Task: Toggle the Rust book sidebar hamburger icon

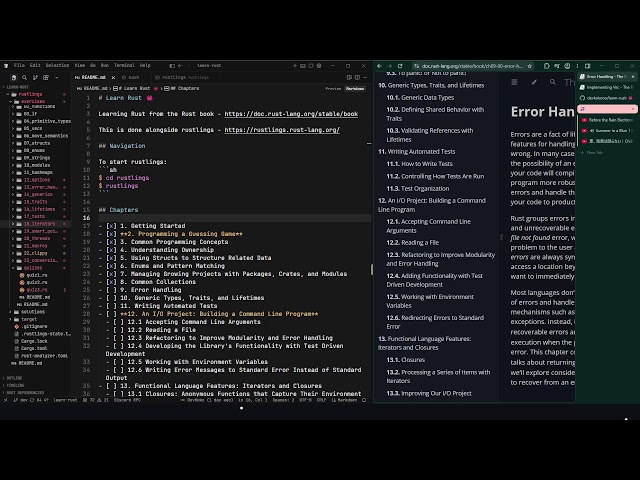Action: pyautogui.click(x=514, y=82)
